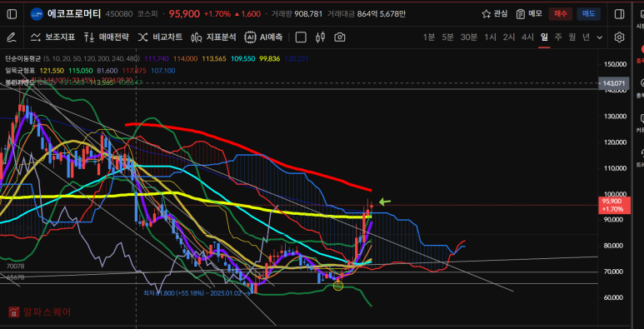Viewport: 644px width, 329px height.
Task: Switch to 30분 timeframe
Action: 468,37
